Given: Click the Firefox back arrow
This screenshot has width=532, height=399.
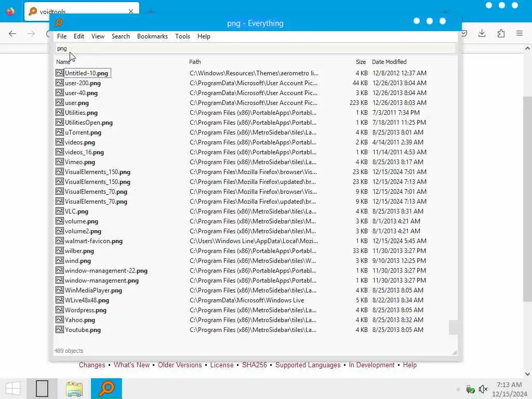Looking at the screenshot, I should pos(12,34).
